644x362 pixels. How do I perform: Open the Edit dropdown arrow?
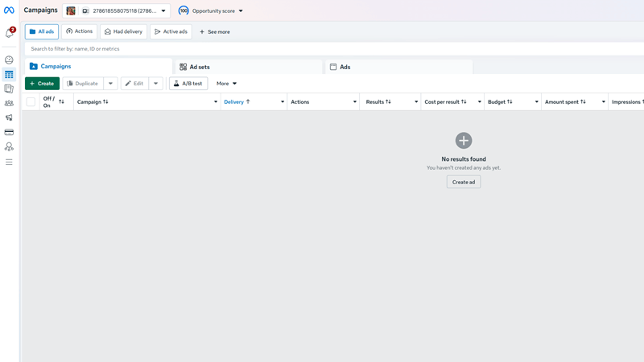[155, 84]
